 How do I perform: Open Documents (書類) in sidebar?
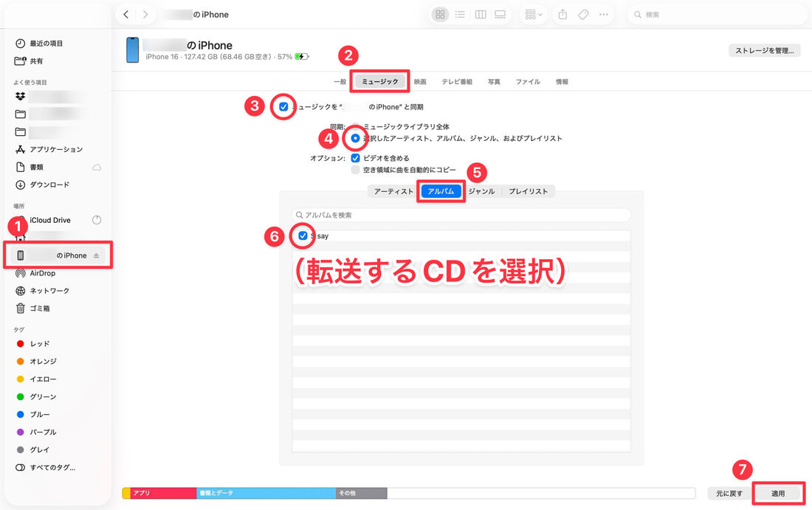(x=36, y=167)
